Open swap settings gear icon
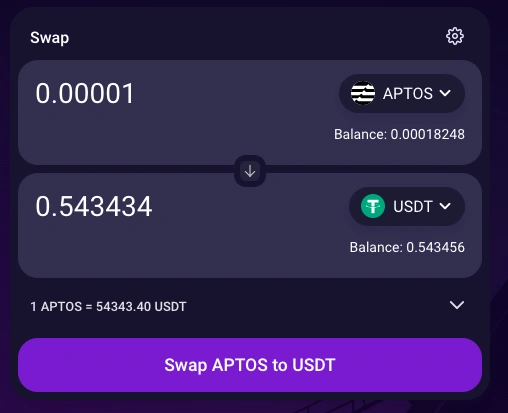This screenshot has width=508, height=413. (455, 36)
